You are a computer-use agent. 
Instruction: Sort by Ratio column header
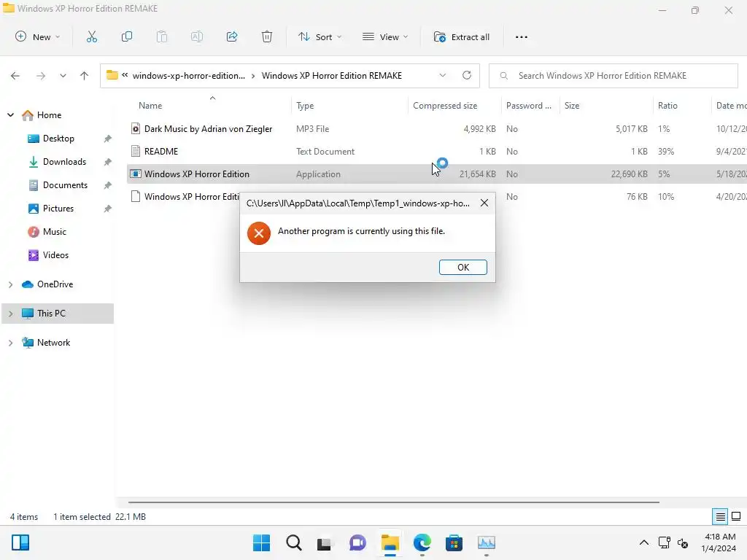(667, 106)
